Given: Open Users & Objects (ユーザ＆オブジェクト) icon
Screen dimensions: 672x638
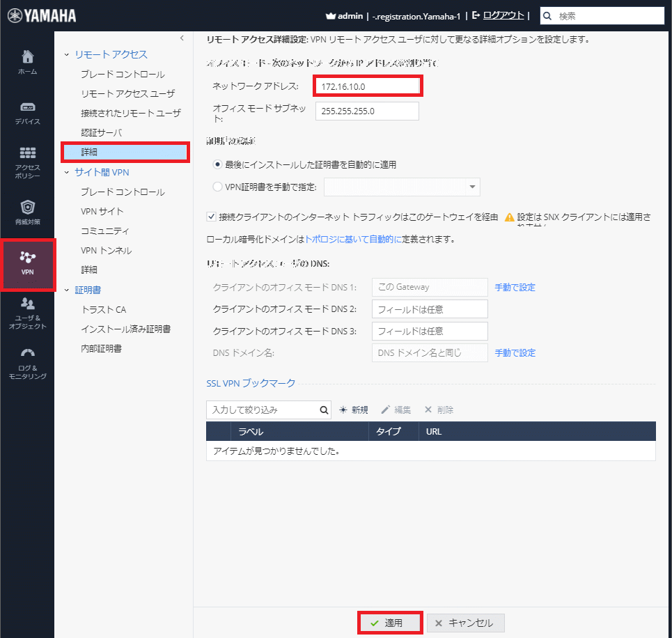Looking at the screenshot, I should (27, 312).
